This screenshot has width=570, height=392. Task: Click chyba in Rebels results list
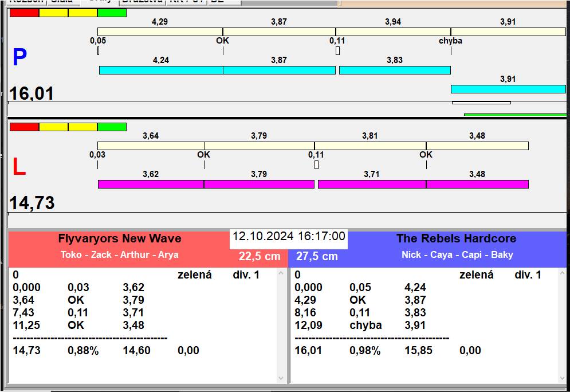coord(365,325)
